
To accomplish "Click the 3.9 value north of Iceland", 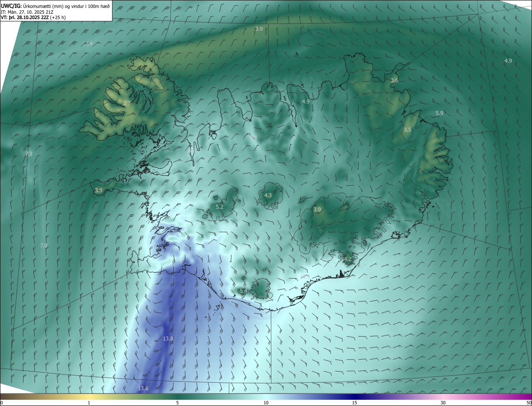I will click(259, 29).
